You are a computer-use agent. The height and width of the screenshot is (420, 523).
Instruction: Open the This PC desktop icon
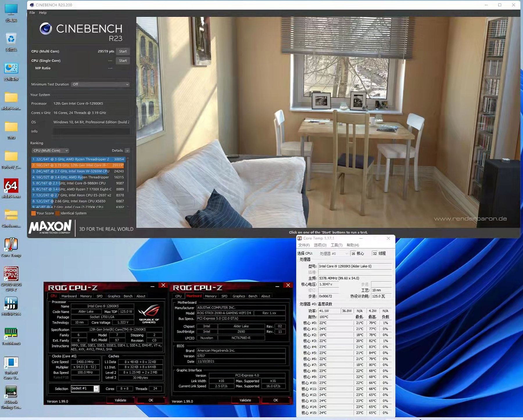(11, 12)
